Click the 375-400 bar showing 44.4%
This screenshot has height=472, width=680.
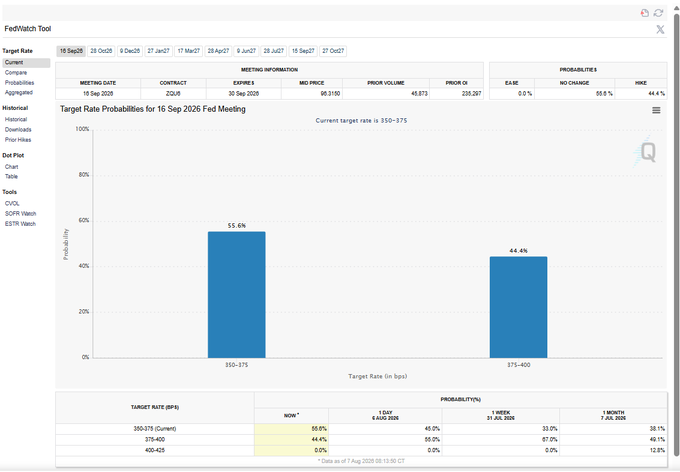click(x=518, y=307)
